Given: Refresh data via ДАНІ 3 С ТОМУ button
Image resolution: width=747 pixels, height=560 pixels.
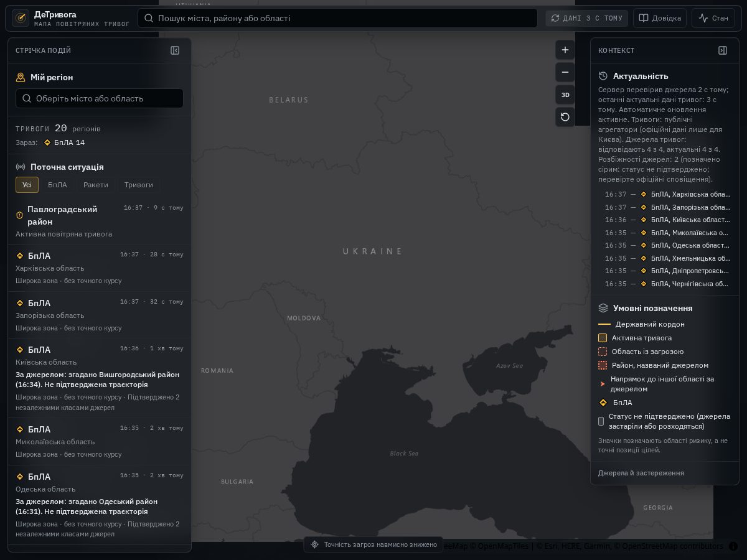Looking at the screenshot, I should click(586, 18).
